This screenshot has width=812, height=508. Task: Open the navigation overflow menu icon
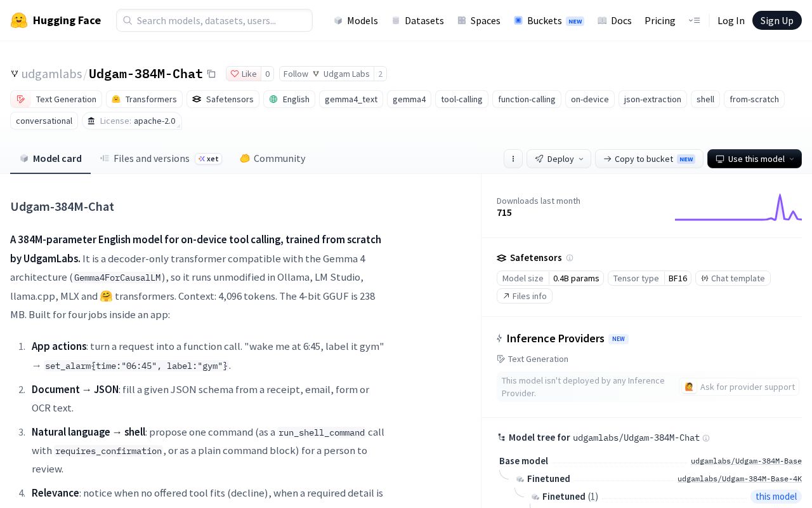[x=694, y=20]
